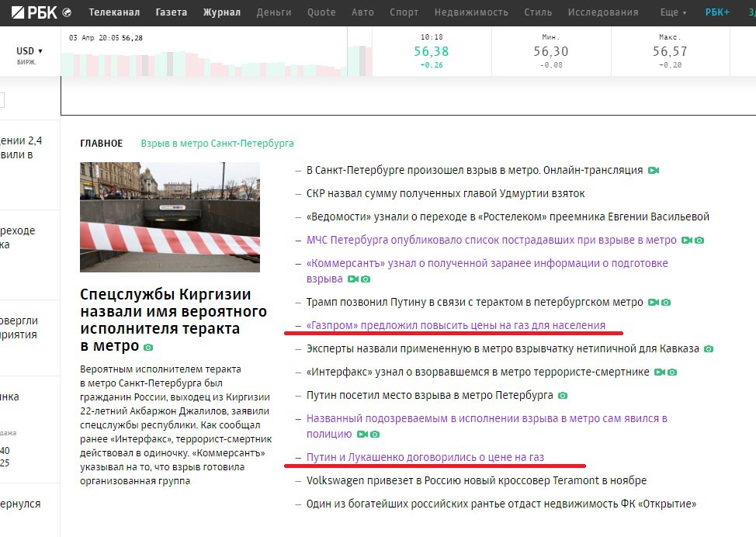
Task: Click camera icon beside main headline about Киргизии
Action: pos(148,347)
